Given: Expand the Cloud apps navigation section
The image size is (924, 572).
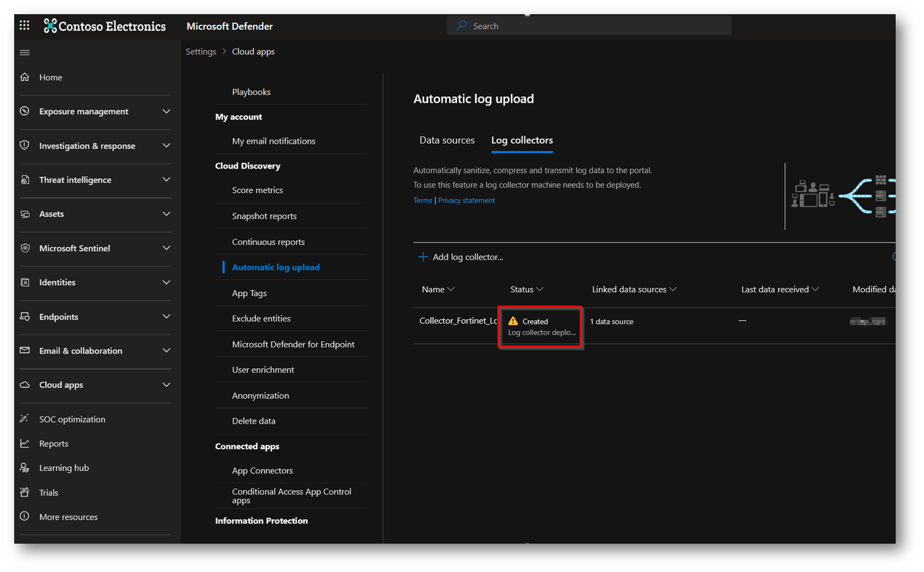Looking at the screenshot, I should [166, 385].
